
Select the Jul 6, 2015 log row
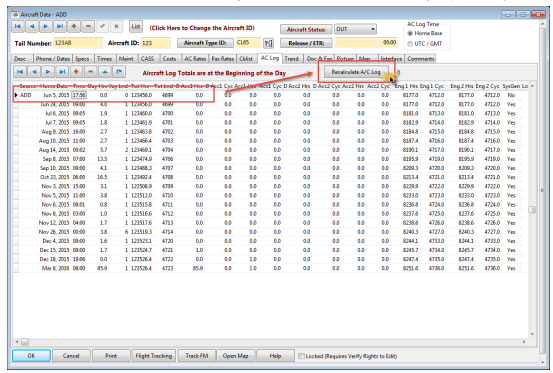pyautogui.click(x=270, y=114)
